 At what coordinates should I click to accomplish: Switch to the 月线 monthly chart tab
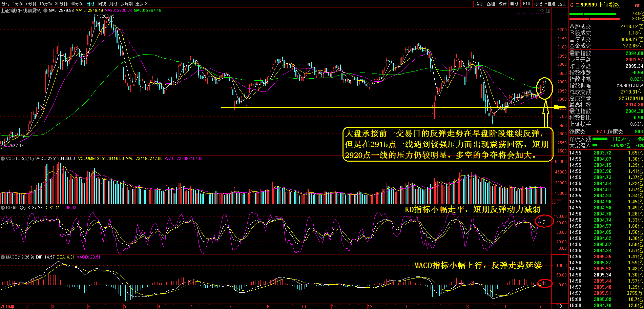[x=113, y=4]
